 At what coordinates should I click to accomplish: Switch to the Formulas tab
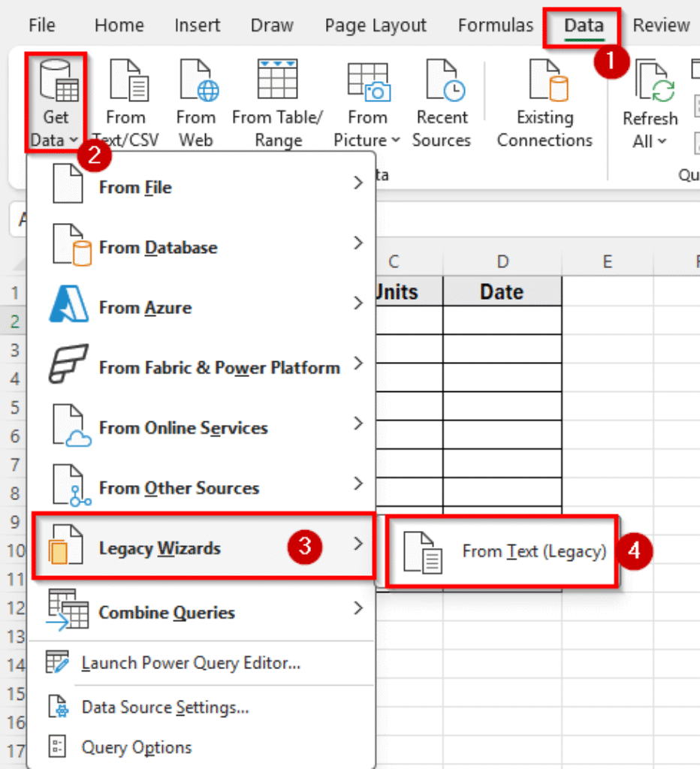496,25
